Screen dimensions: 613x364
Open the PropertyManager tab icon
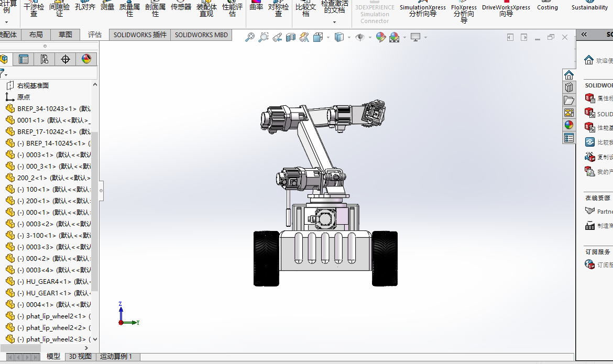pyautogui.click(x=24, y=59)
